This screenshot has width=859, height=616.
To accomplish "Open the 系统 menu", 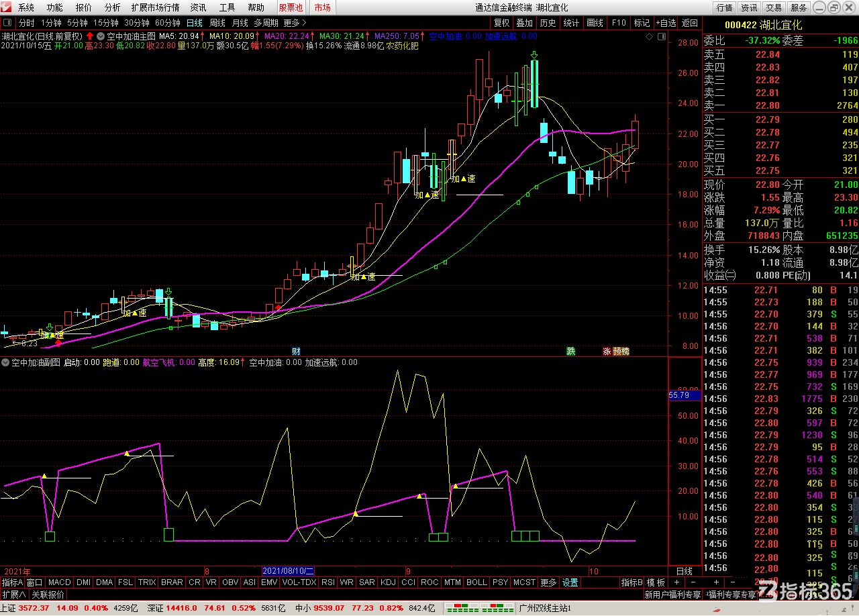I will click(26, 8).
